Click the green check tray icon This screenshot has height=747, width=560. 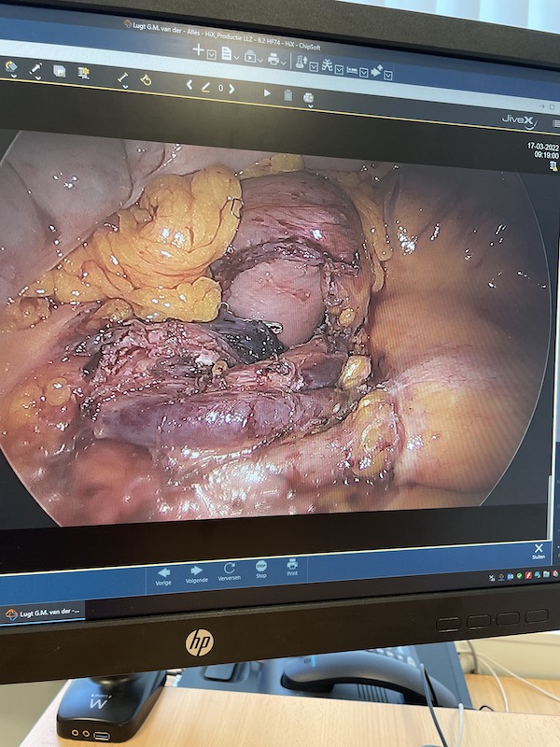(x=520, y=576)
